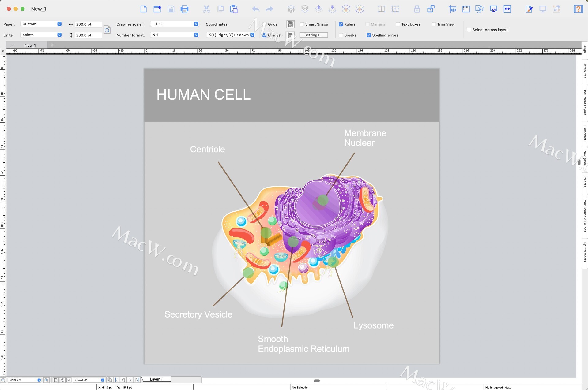Click the Print icon in toolbar
The width and height of the screenshot is (588, 390).
pos(184,9)
